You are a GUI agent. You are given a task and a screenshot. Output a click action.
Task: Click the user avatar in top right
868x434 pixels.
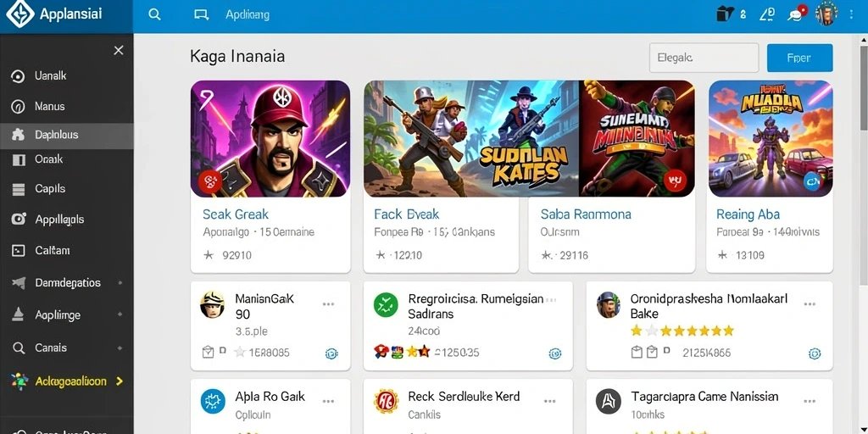[x=826, y=14]
